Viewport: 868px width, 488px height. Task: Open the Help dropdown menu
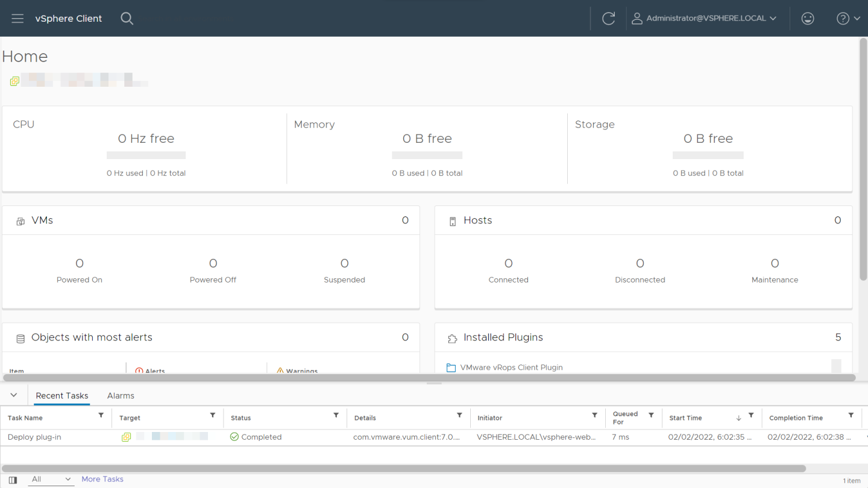pos(848,19)
